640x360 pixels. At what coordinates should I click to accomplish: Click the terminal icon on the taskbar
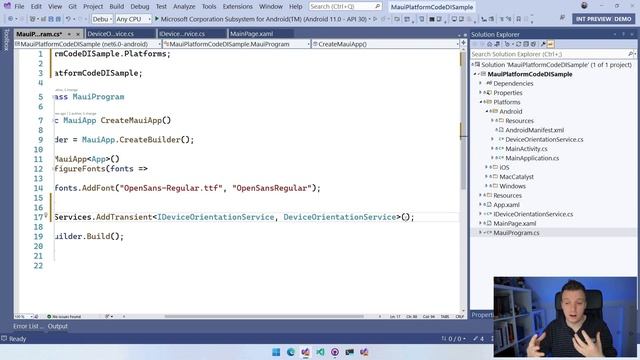(x=349, y=352)
